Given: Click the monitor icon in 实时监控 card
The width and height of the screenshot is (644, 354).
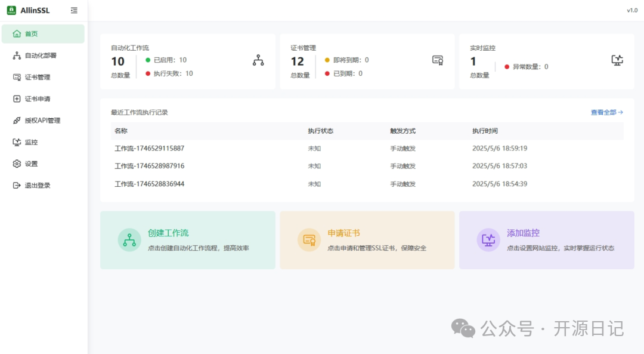Looking at the screenshot, I should tap(617, 60).
